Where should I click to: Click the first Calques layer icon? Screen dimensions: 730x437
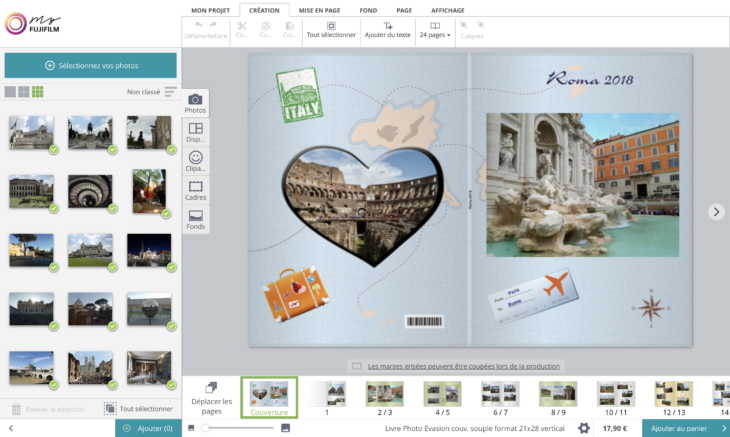463,25
